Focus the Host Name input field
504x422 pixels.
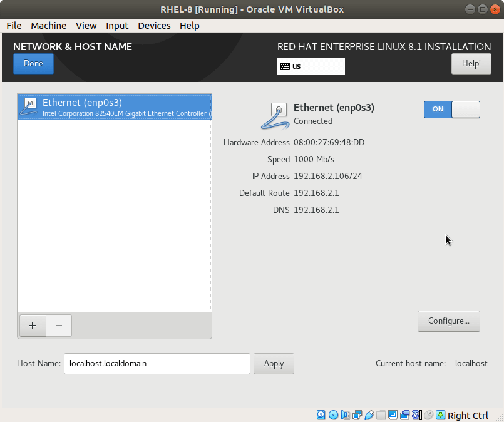tap(157, 364)
